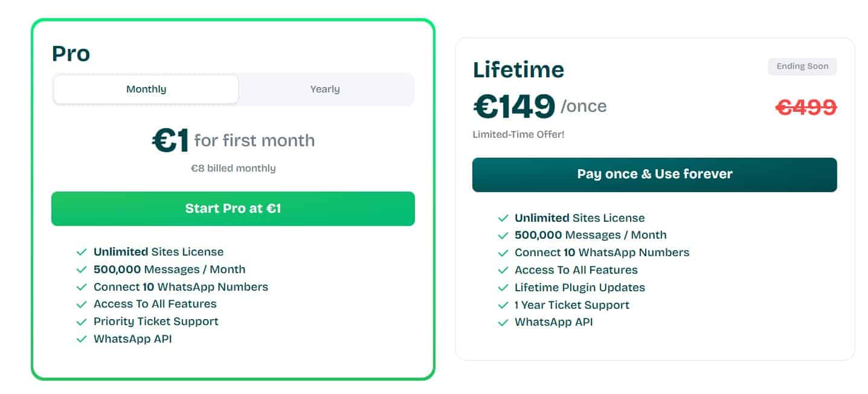
Task: Click the checkmark beside Unlimited Sites License in Pro
Action: pyautogui.click(x=83, y=252)
